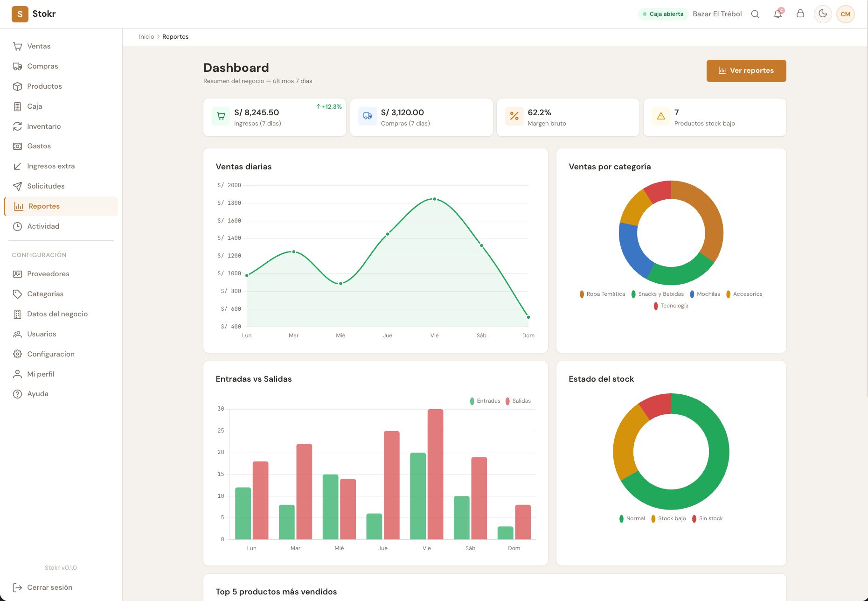Open the CM user avatar menu
Screen dimensions: 868x601
pyautogui.click(x=846, y=14)
